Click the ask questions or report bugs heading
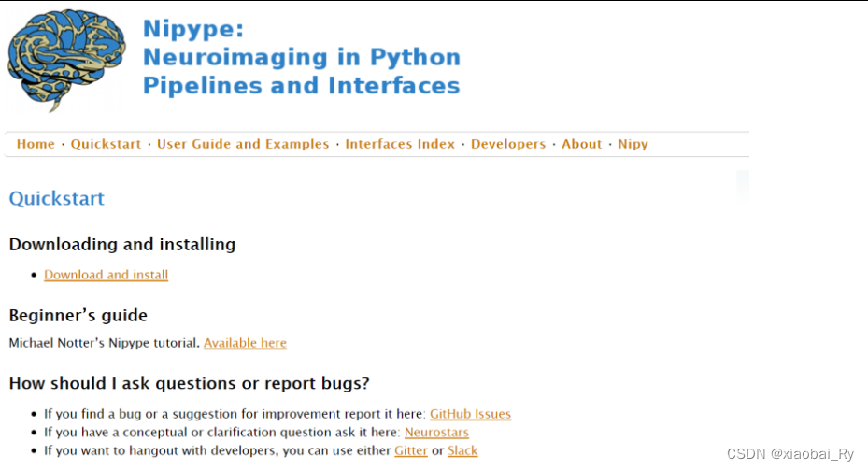 tap(189, 383)
